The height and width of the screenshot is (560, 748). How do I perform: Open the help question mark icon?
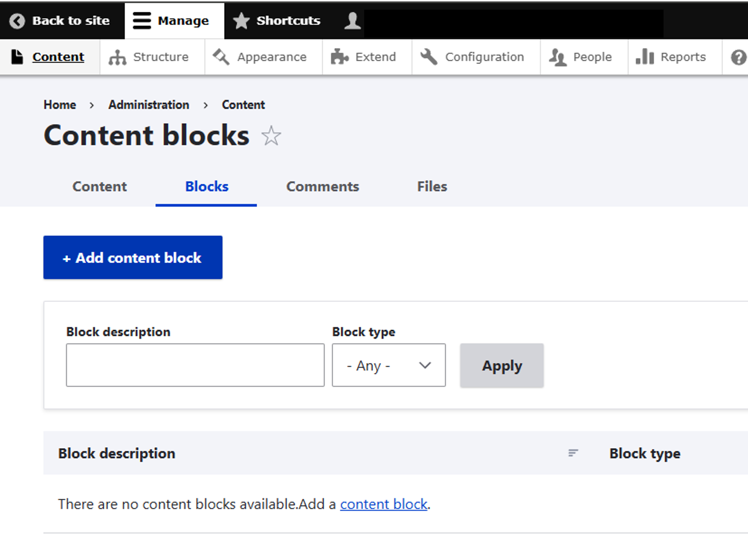point(738,57)
